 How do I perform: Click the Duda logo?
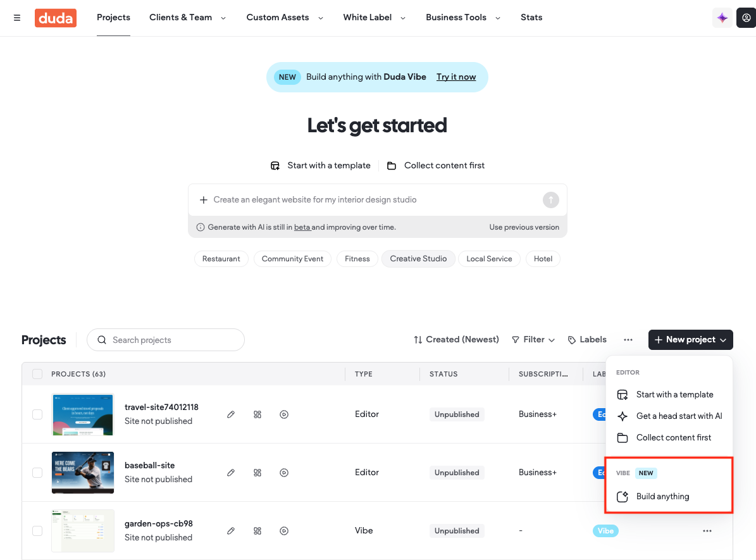(56, 18)
